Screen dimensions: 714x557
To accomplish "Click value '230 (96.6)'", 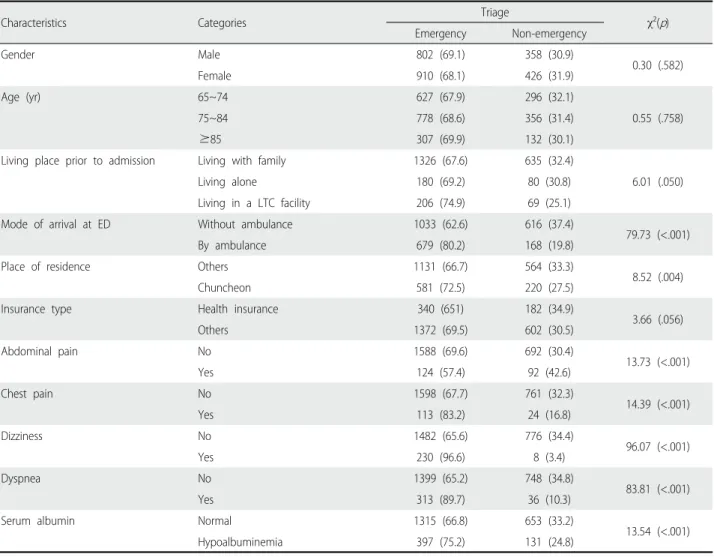I will pos(440,457).
